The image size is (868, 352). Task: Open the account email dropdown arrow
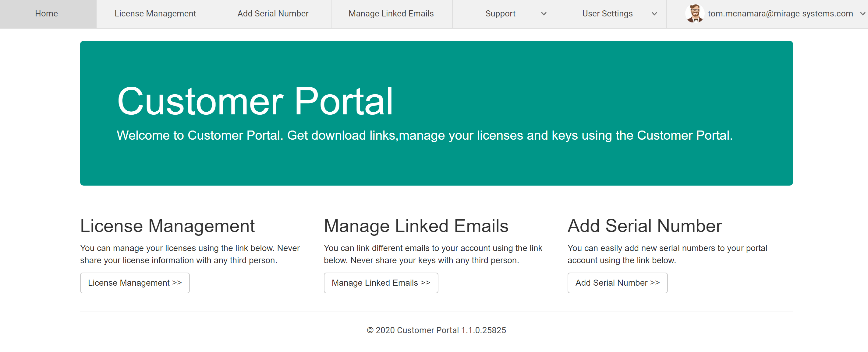[862, 14]
